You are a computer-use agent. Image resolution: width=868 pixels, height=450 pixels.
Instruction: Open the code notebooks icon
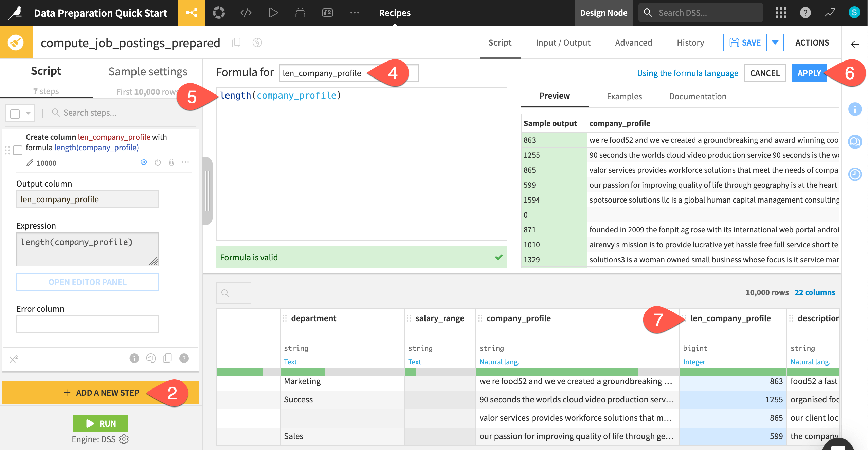(246, 13)
